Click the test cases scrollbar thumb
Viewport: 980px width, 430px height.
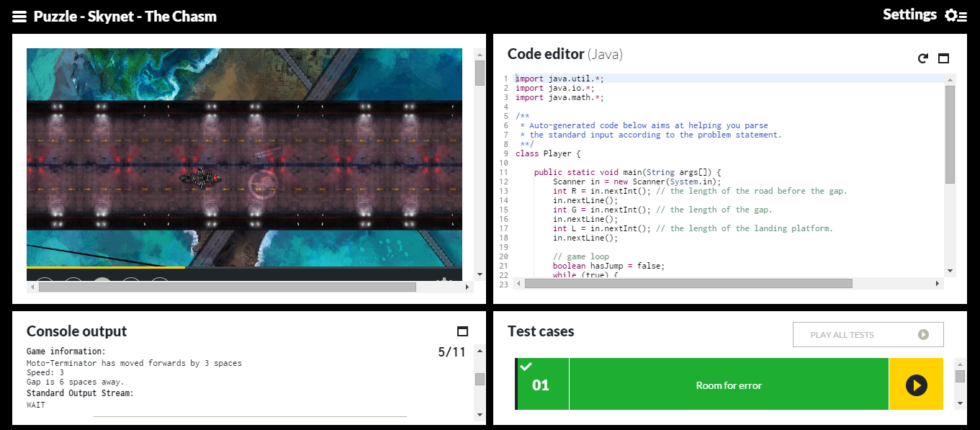(960, 377)
